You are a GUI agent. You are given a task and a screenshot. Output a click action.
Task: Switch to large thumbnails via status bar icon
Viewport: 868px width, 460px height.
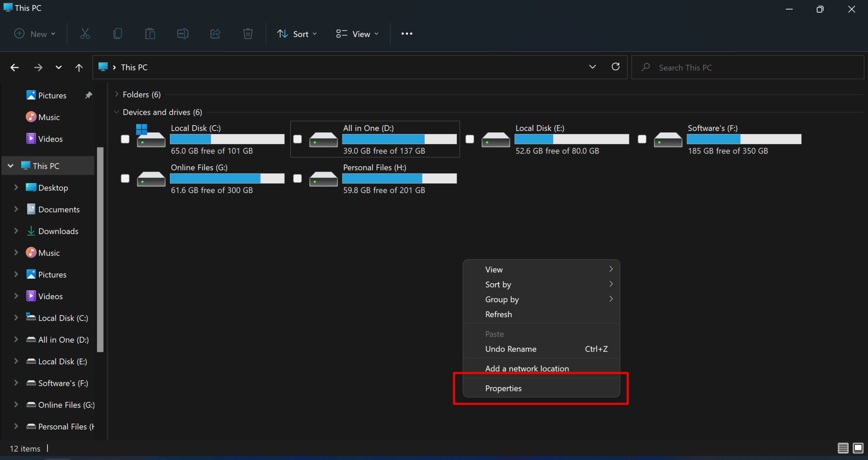coord(857,448)
